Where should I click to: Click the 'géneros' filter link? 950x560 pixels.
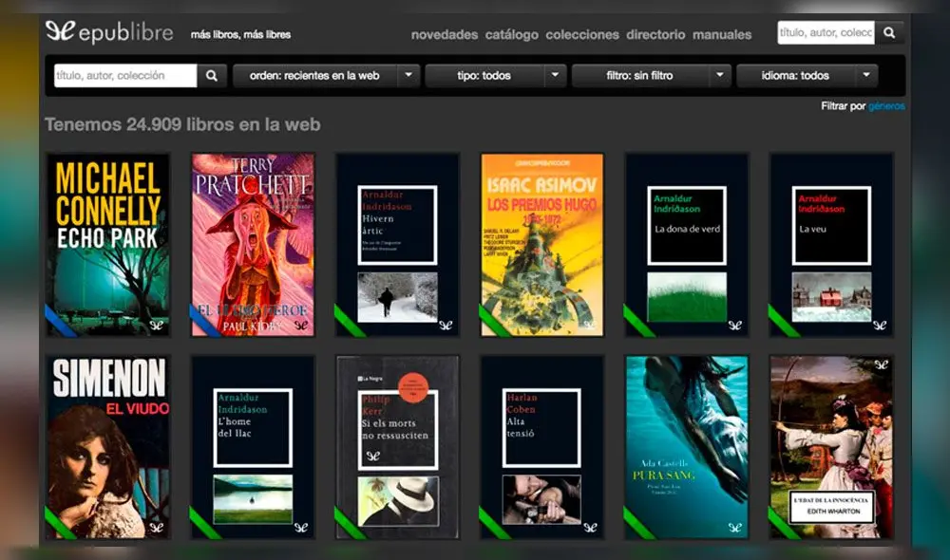[884, 107]
